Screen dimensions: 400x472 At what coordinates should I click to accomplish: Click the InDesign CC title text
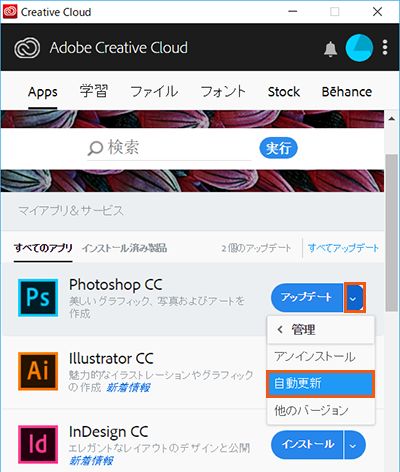pyautogui.click(x=108, y=432)
